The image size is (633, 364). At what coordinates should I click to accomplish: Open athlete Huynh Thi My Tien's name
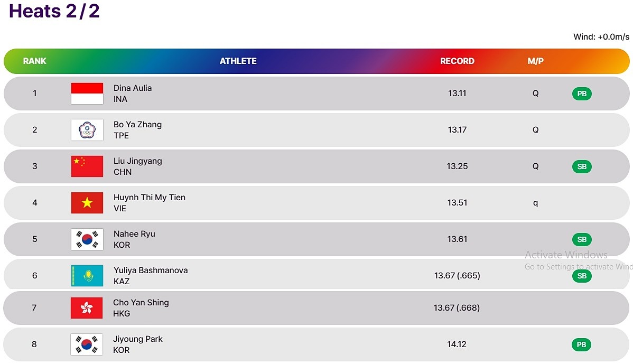pyautogui.click(x=150, y=198)
